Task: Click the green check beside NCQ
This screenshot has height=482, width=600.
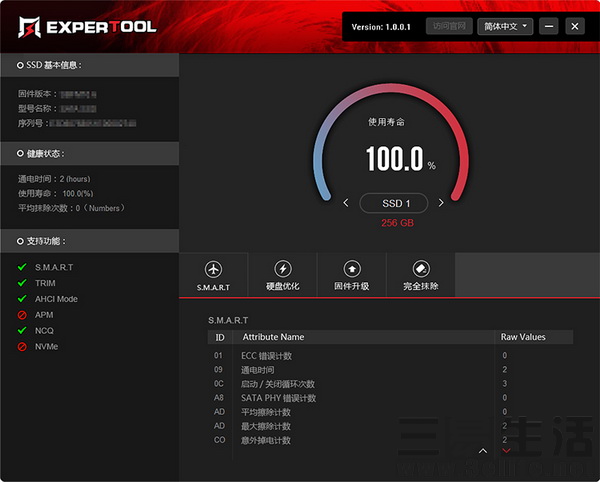Action: point(22,331)
